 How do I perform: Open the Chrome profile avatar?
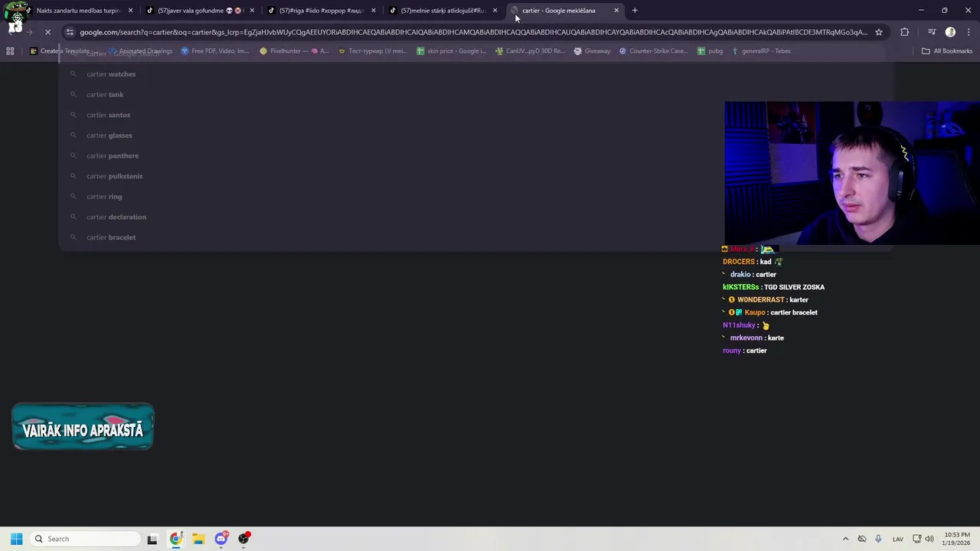click(x=950, y=32)
